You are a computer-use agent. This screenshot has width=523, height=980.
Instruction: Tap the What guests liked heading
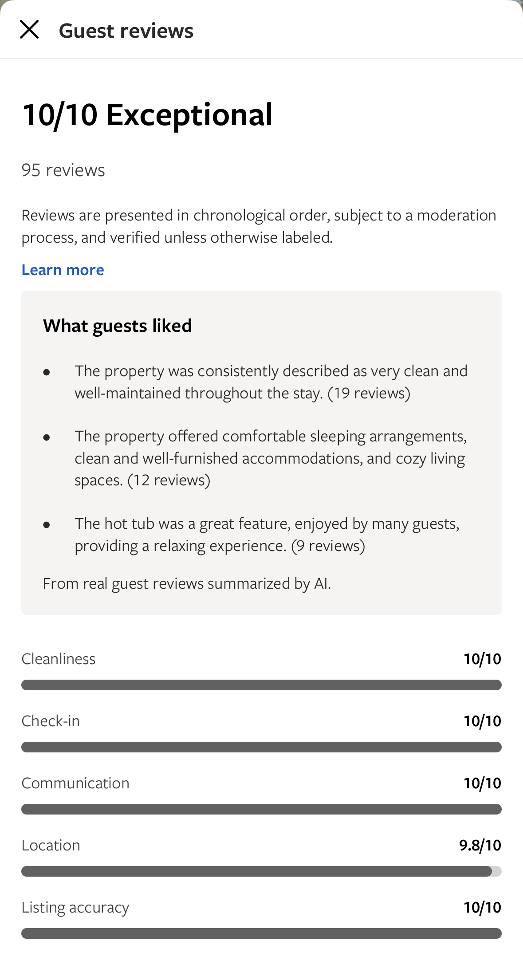pos(117,326)
